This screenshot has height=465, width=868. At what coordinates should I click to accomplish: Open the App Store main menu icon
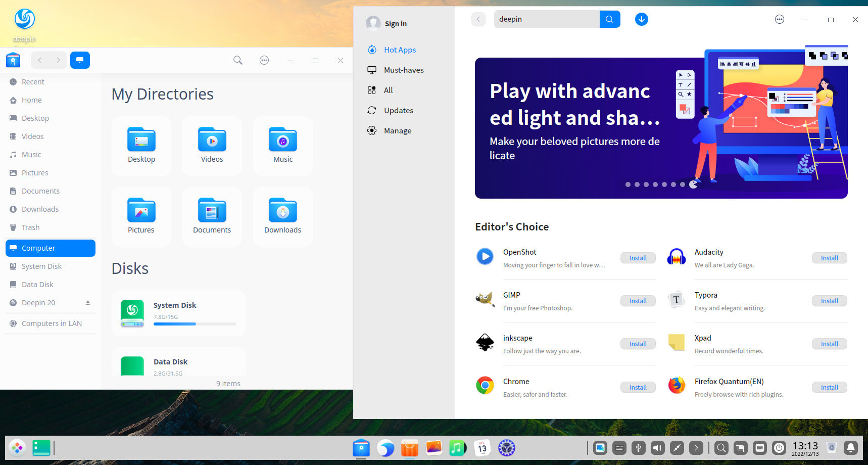(780, 19)
